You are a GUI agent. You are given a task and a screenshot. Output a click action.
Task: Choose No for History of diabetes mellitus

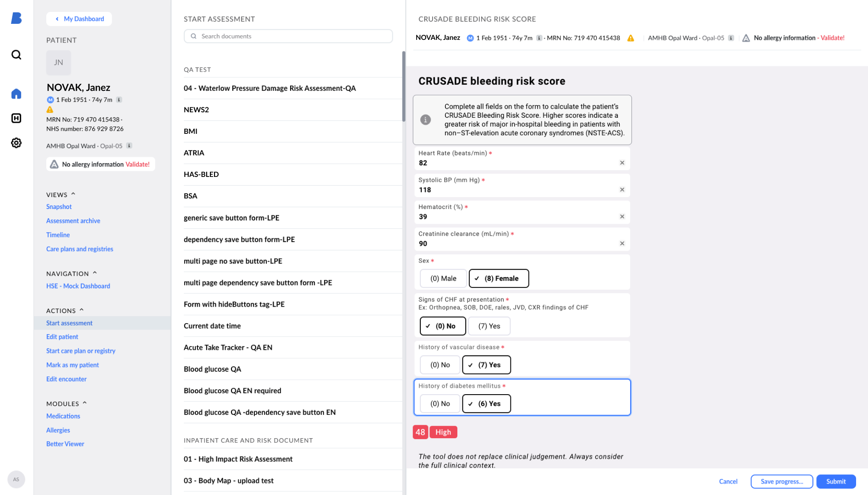(440, 404)
